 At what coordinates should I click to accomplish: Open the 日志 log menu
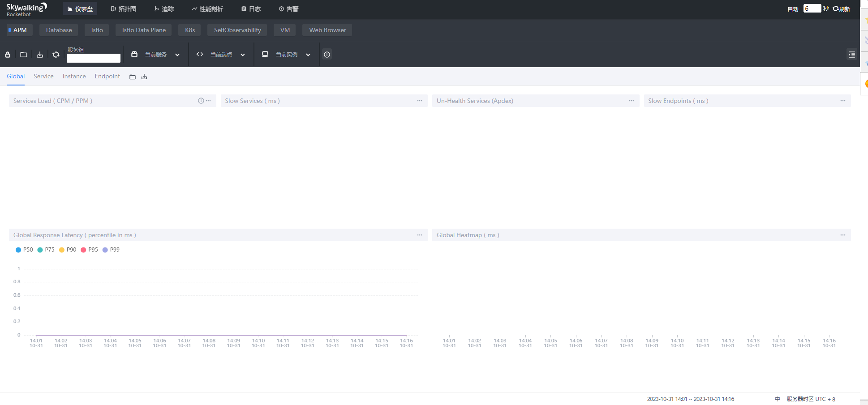[251, 9]
